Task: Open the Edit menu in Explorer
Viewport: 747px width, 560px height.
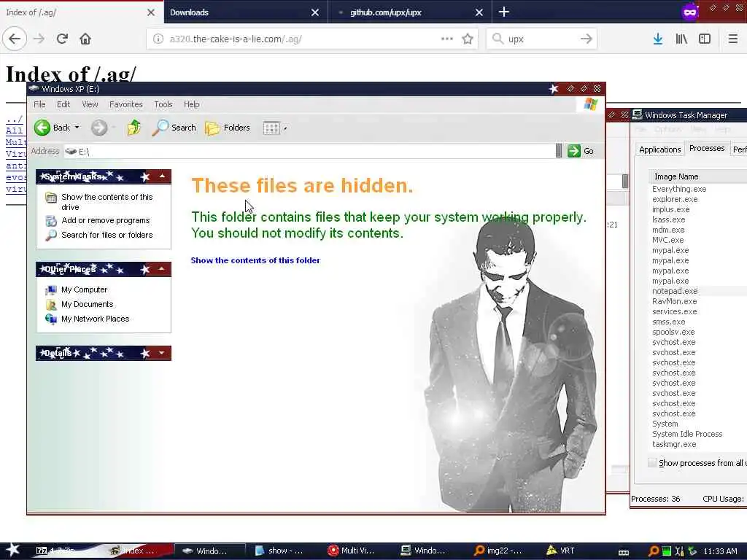Action: click(63, 104)
